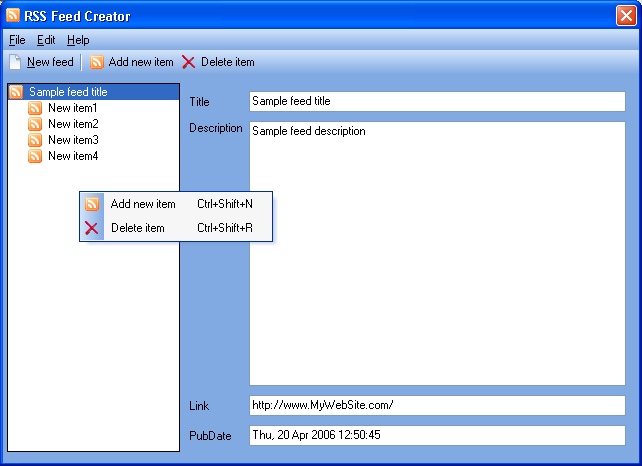
Task: Close the RSS Feed Creator window
Action: [x=626, y=16]
